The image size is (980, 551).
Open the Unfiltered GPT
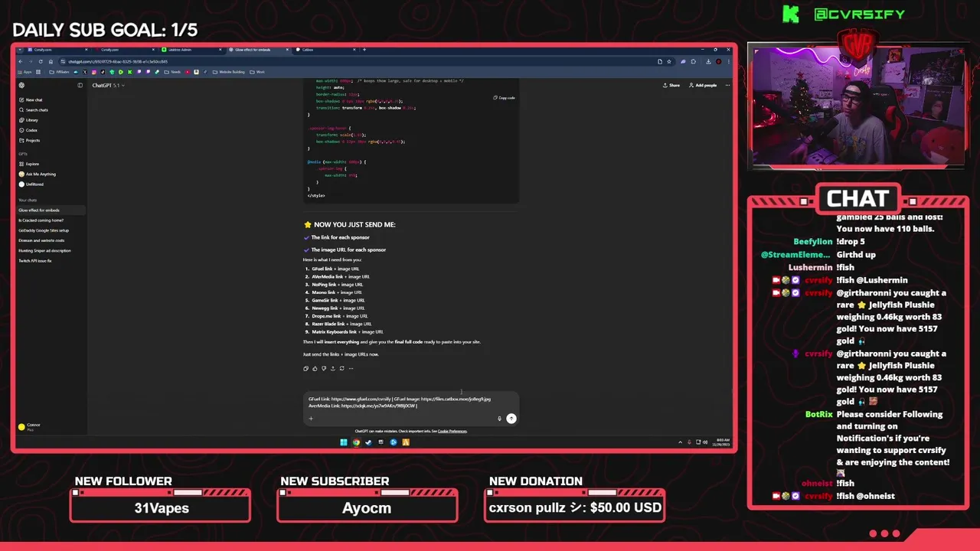(x=31, y=184)
